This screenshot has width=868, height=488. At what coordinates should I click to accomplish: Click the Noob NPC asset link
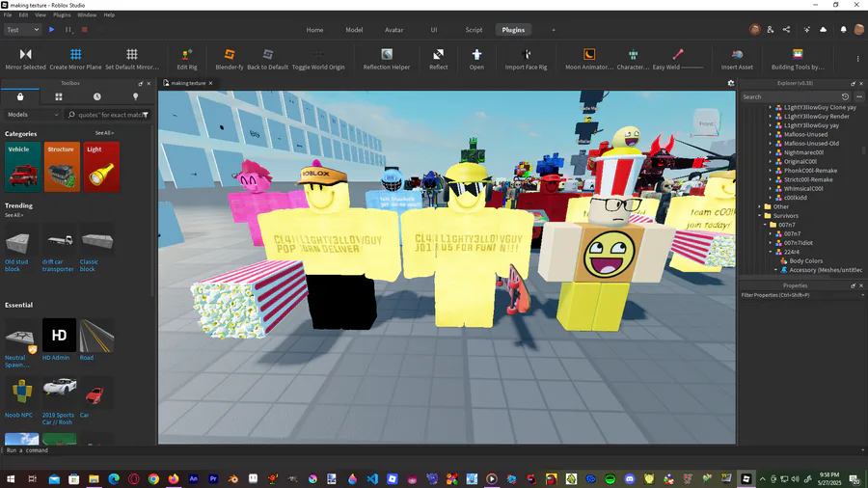tap(19, 415)
